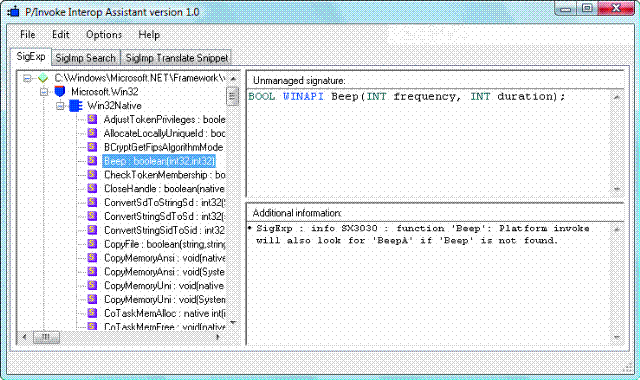
Task: Click tree vertical scrollbar up arrow
Action: [x=233, y=78]
